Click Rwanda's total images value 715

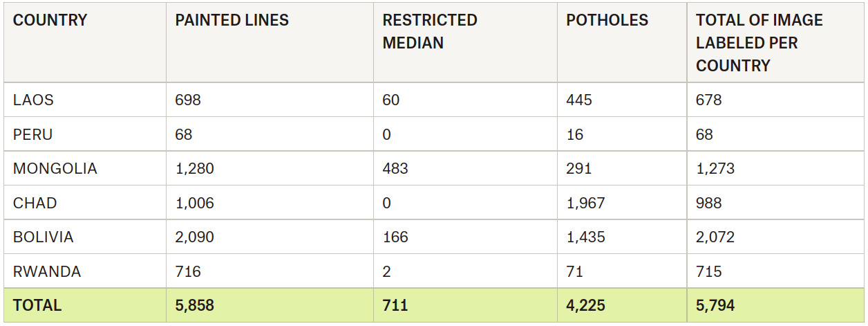pos(709,271)
